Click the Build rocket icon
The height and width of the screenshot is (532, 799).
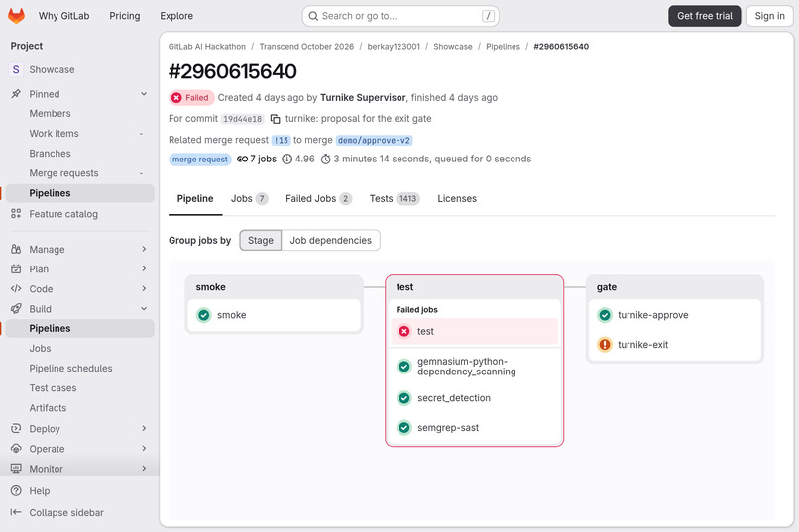coord(16,308)
